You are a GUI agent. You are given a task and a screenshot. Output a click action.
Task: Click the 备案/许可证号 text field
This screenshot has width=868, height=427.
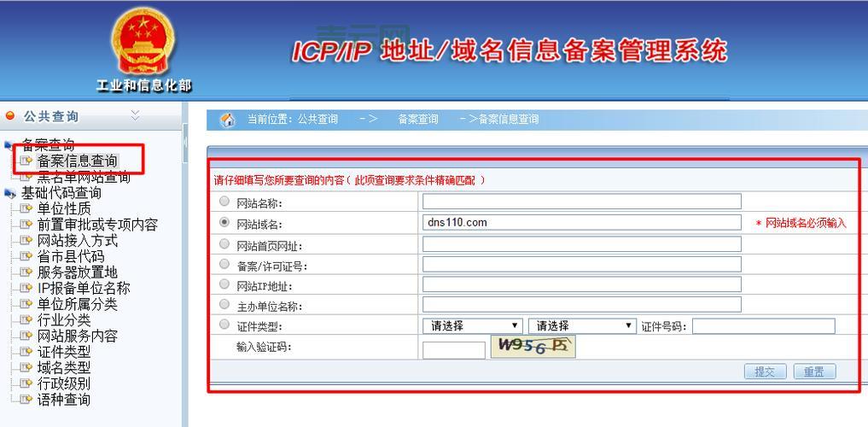[582, 264]
